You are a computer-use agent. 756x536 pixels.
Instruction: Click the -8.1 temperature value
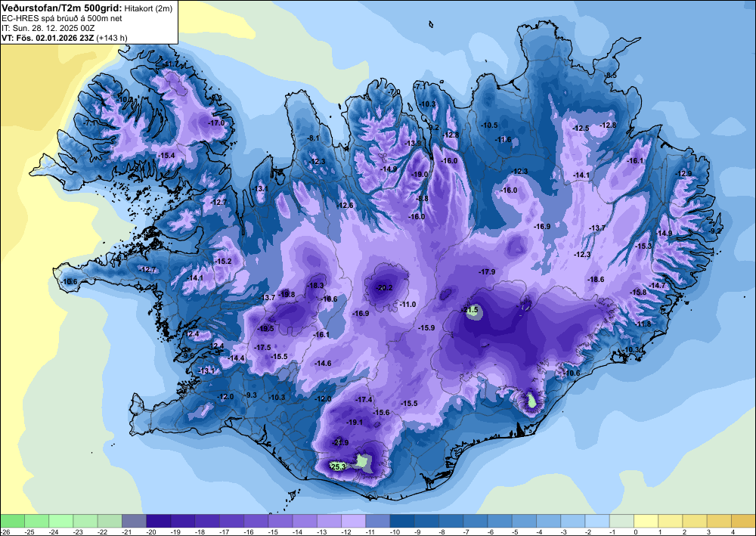(x=314, y=138)
